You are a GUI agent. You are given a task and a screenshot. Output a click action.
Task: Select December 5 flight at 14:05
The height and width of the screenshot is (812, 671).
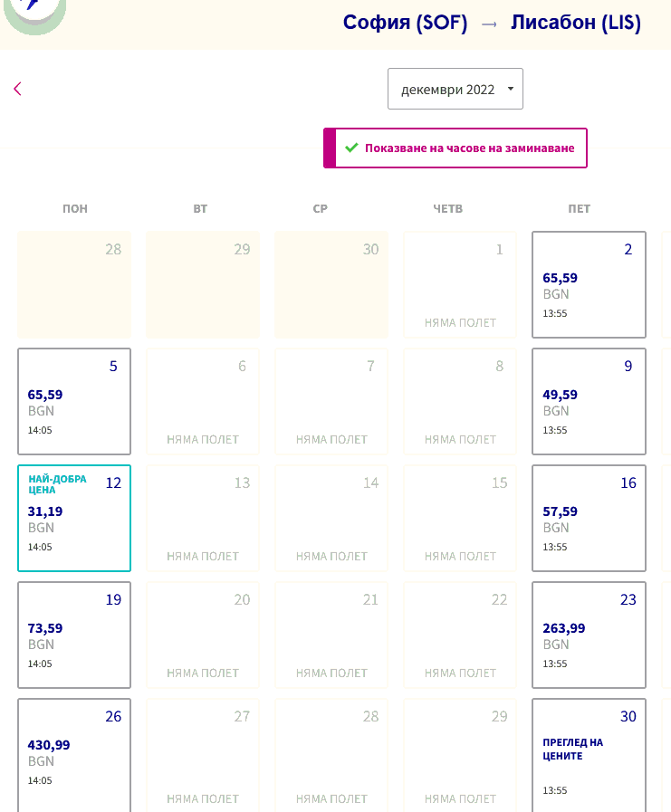pyautogui.click(x=74, y=401)
